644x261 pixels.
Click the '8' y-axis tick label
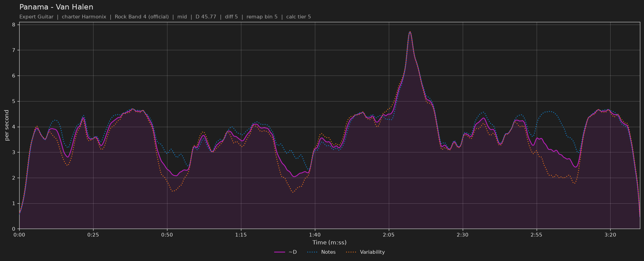coord(14,25)
